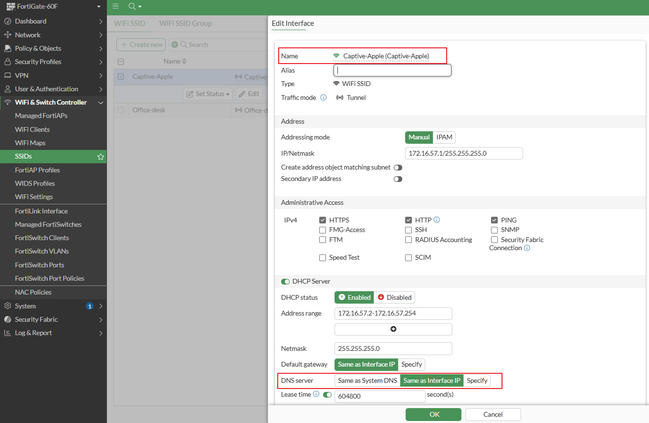649x423 pixels.
Task: Click the HTTP info icon
Action: click(437, 219)
